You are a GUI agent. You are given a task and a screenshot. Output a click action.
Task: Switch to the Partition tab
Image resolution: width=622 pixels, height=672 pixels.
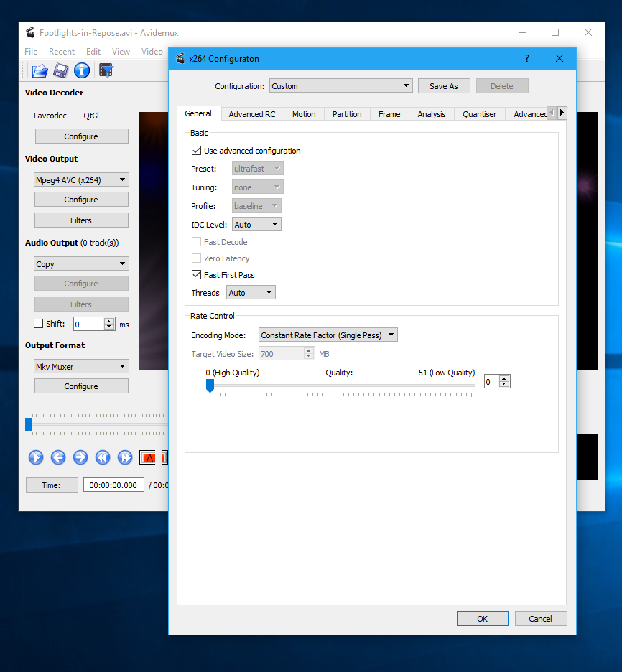tap(347, 114)
